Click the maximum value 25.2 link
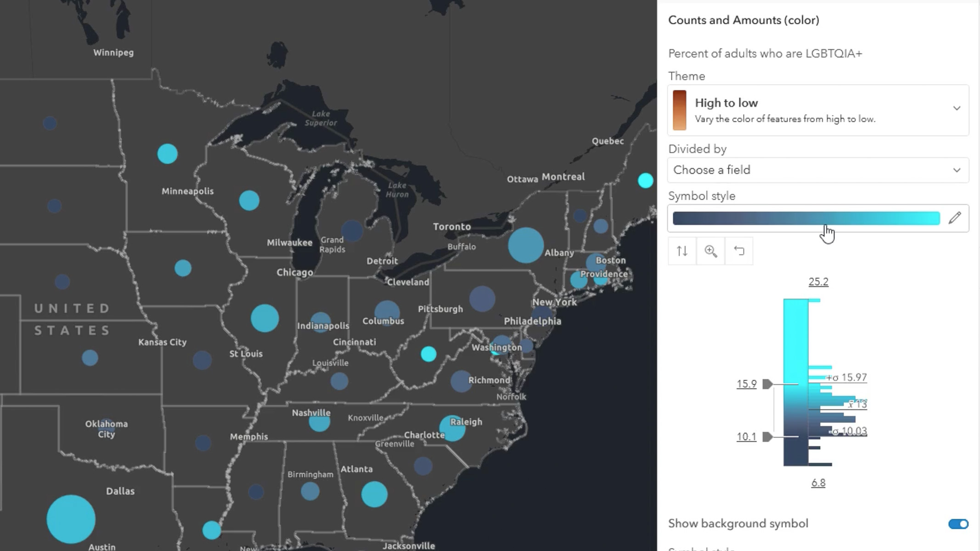The image size is (980, 551). (818, 282)
